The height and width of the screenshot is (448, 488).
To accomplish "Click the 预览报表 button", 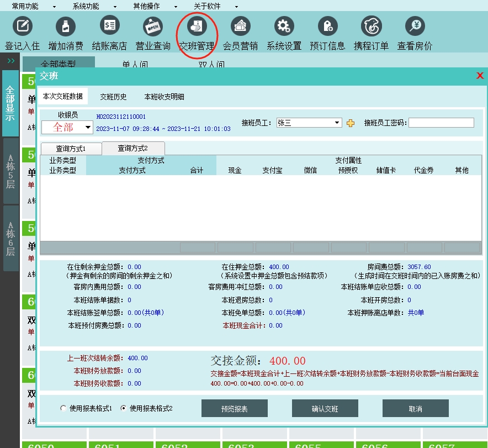I will tap(234, 409).
